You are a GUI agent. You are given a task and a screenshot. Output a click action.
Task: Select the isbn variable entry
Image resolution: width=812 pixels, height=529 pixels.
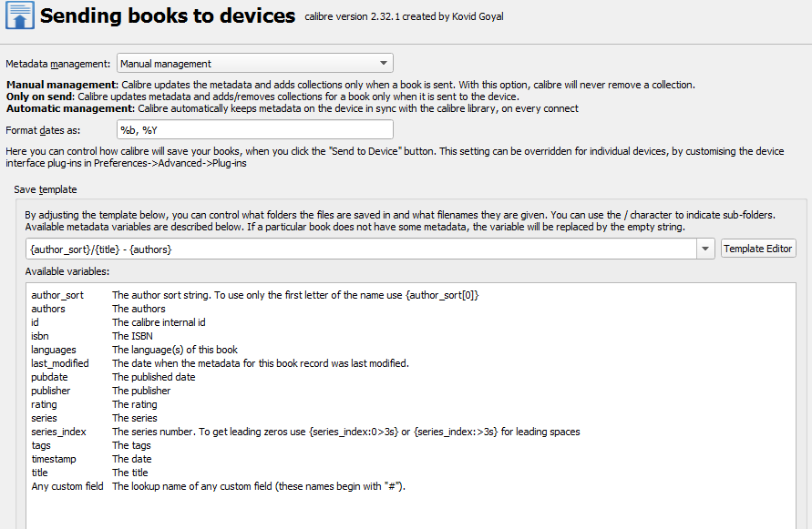pyautogui.click(x=40, y=336)
